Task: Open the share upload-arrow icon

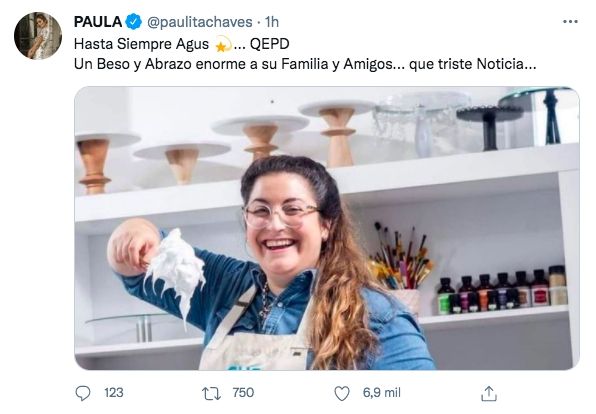Action: tap(488, 393)
